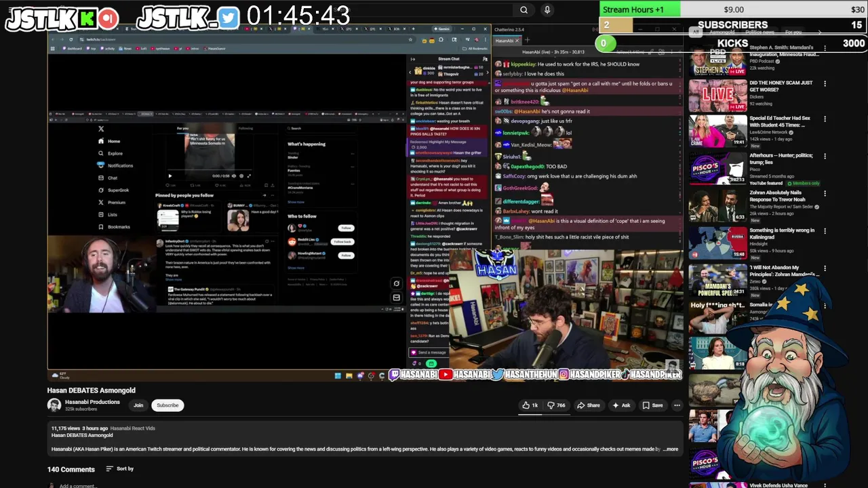Subscribe to Hasanabi Productions
The height and width of the screenshot is (488, 868).
167,405
